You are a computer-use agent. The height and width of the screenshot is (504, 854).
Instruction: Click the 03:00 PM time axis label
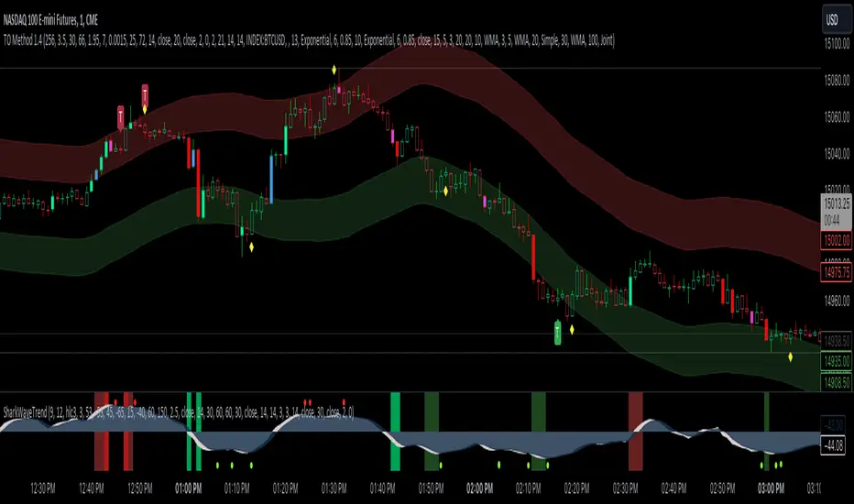[772, 488]
